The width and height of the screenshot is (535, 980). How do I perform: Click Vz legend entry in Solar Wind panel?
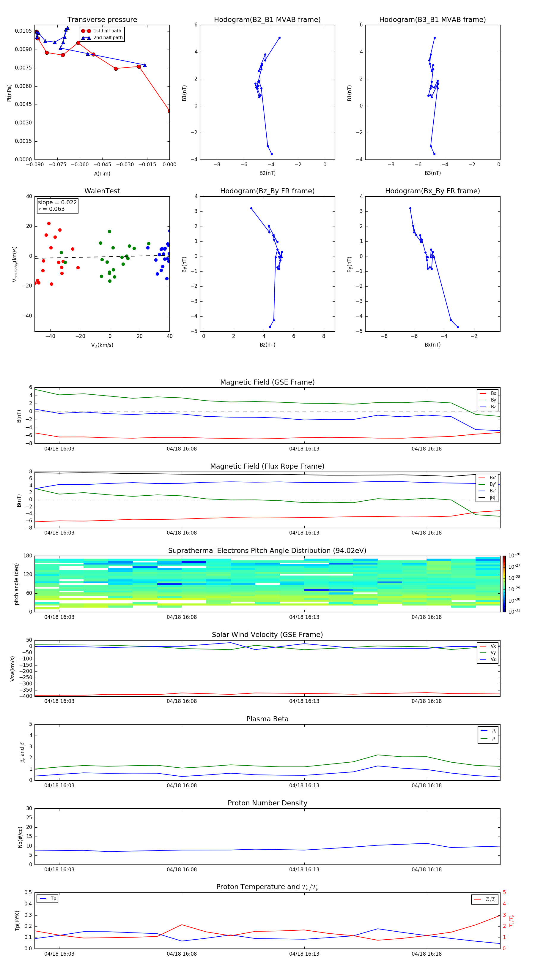[488, 659]
